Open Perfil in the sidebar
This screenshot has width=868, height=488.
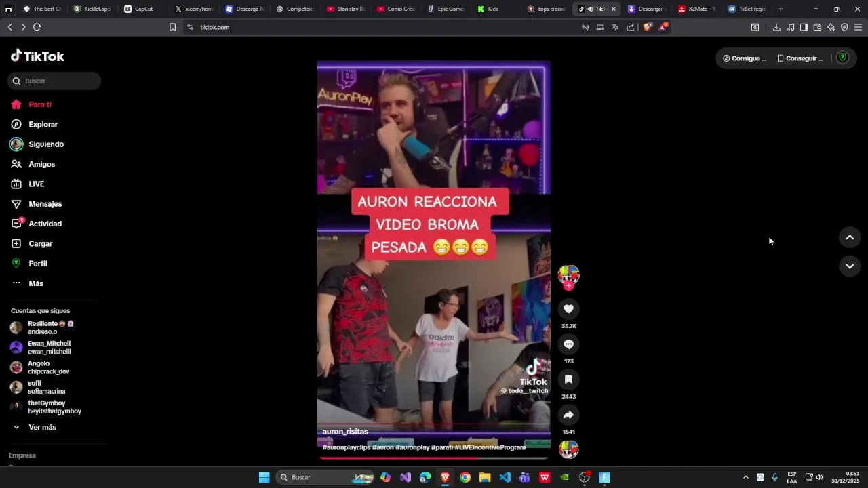click(29, 264)
